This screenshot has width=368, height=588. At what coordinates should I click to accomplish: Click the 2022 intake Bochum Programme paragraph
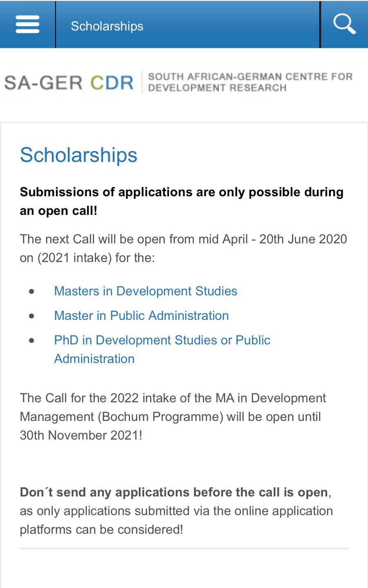(x=173, y=416)
